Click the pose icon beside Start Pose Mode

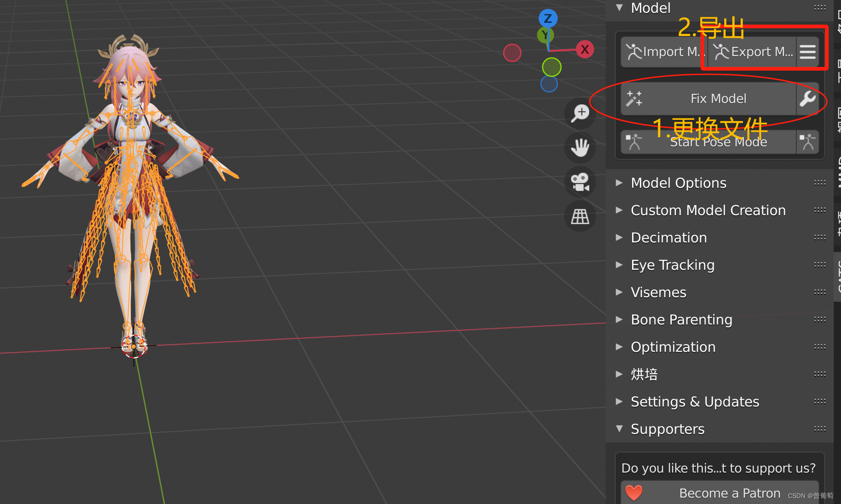tap(808, 142)
